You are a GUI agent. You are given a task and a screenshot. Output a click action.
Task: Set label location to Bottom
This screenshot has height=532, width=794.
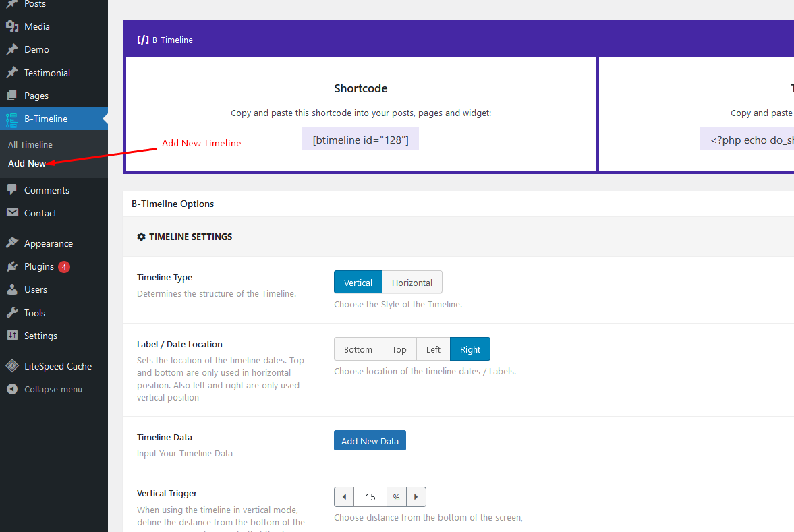358,349
